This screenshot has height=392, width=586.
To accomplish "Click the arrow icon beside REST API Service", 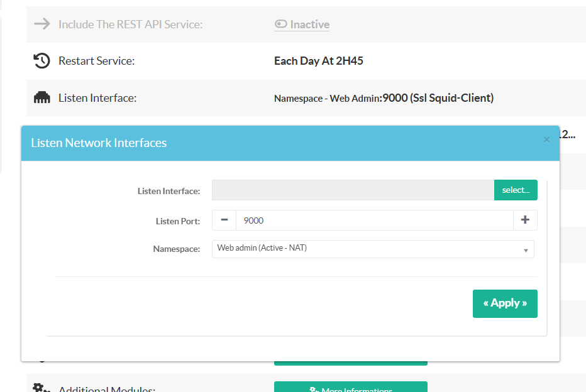I will click(x=41, y=24).
